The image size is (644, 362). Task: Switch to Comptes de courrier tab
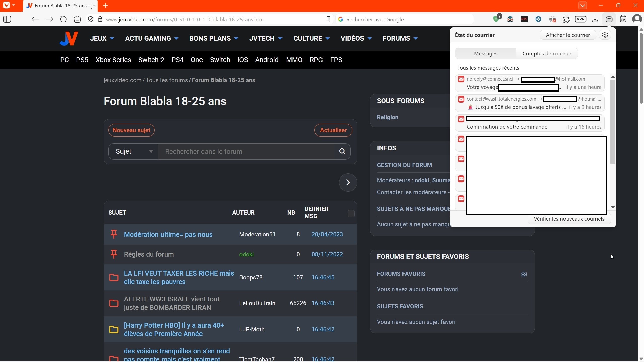coord(547,53)
